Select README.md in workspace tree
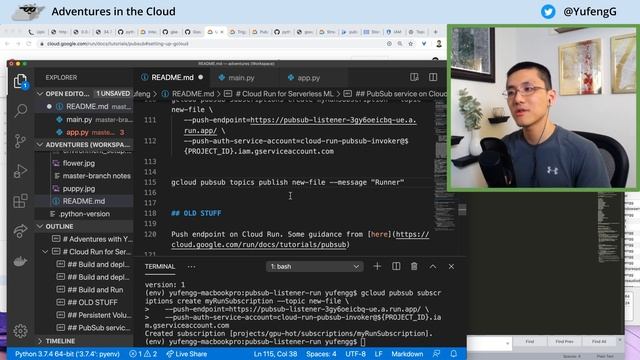Viewport: 640px width, 360px height. (85, 201)
